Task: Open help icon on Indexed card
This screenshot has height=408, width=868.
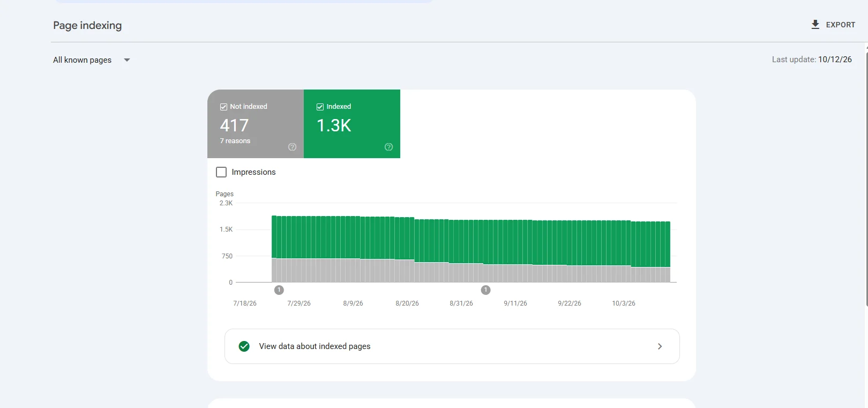Action: (389, 147)
